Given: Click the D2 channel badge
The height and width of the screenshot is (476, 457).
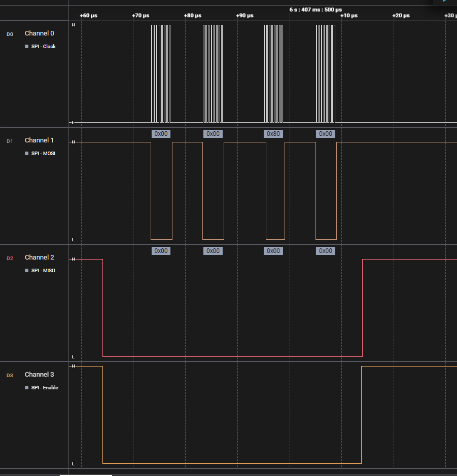Looking at the screenshot, I should [10, 258].
